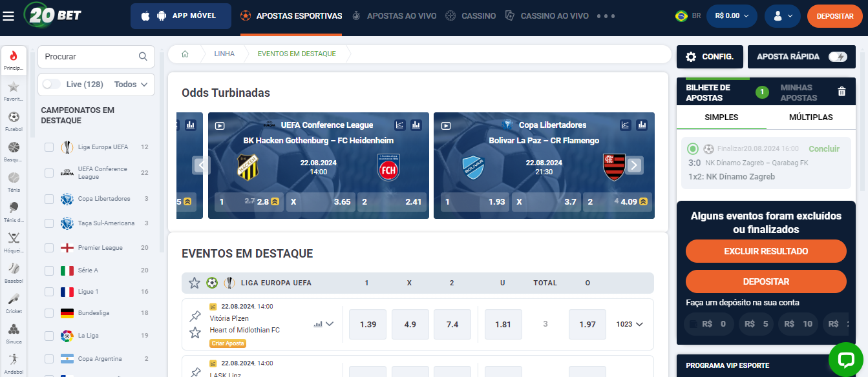Show next Odds Turbinadas card
Screen dimensions: 868x377
pos(634,166)
